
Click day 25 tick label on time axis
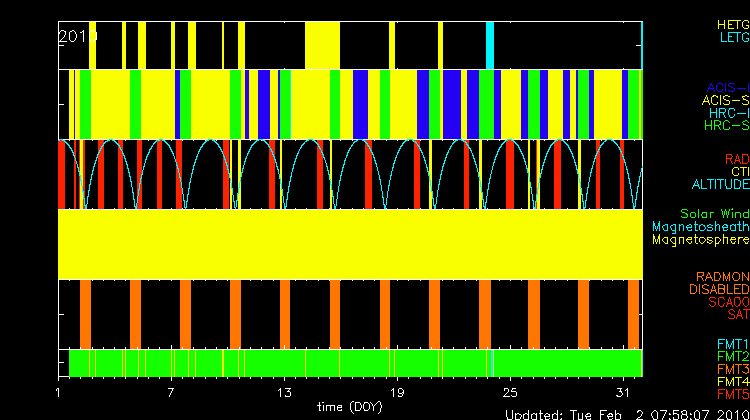pos(510,390)
